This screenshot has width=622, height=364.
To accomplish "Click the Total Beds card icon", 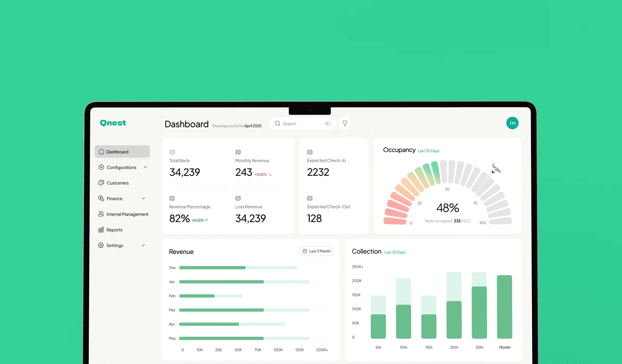I will (x=172, y=152).
